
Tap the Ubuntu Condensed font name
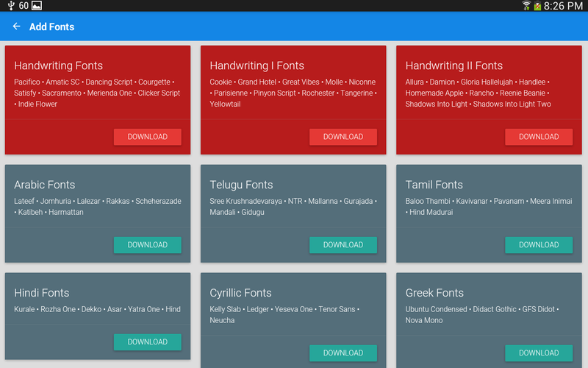click(x=436, y=309)
